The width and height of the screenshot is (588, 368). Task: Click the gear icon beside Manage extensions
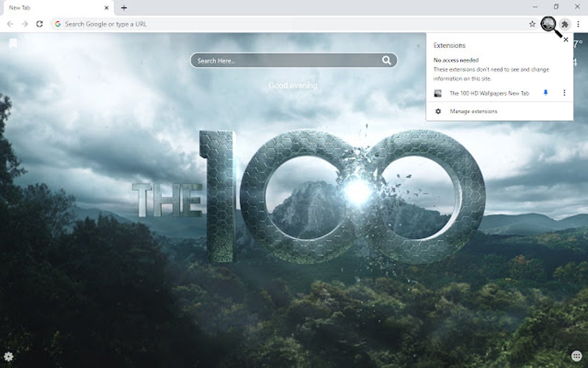point(438,111)
